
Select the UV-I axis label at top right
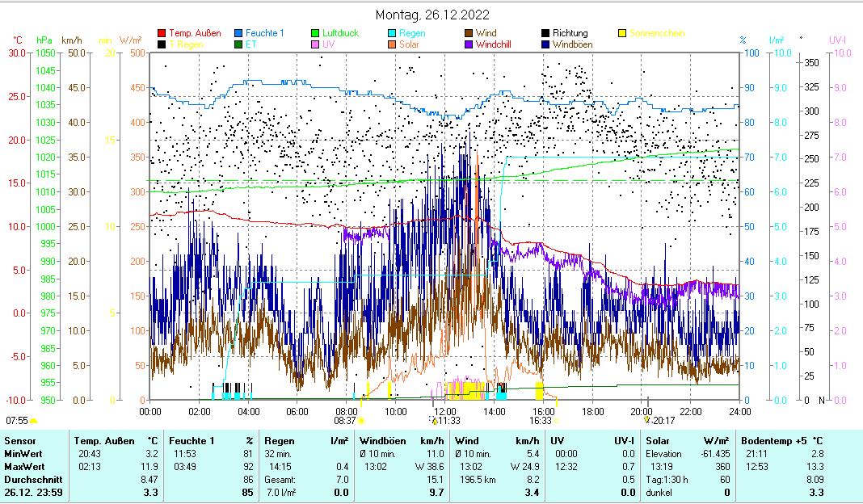837,40
